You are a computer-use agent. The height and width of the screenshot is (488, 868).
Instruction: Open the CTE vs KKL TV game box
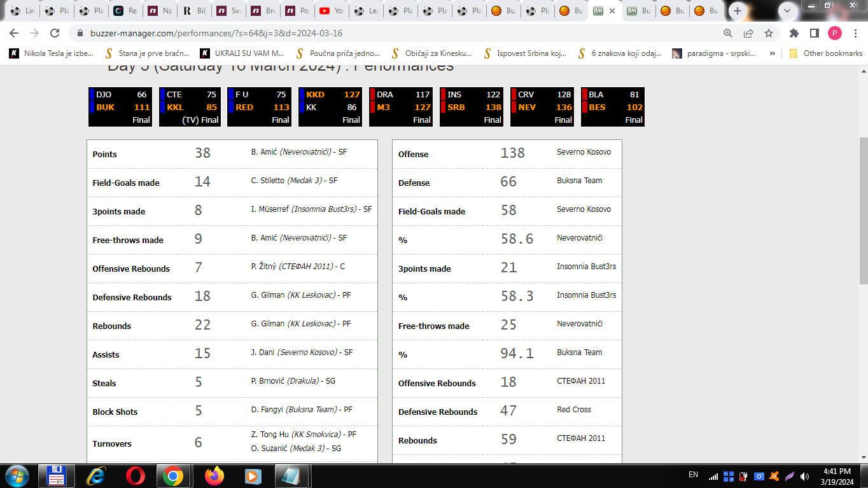coord(190,107)
